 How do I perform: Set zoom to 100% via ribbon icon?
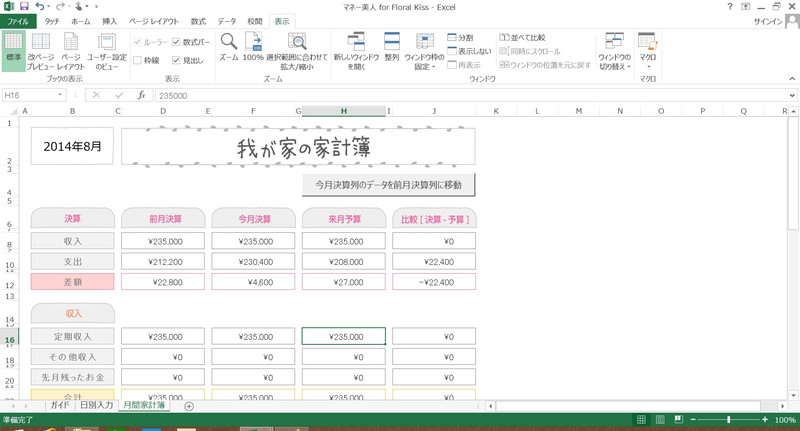(x=254, y=47)
